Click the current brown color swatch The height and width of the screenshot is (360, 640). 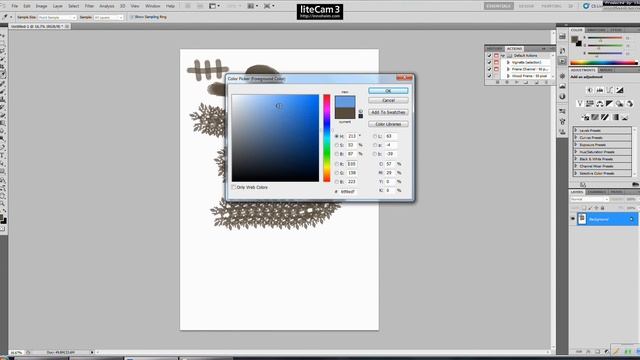click(345, 113)
